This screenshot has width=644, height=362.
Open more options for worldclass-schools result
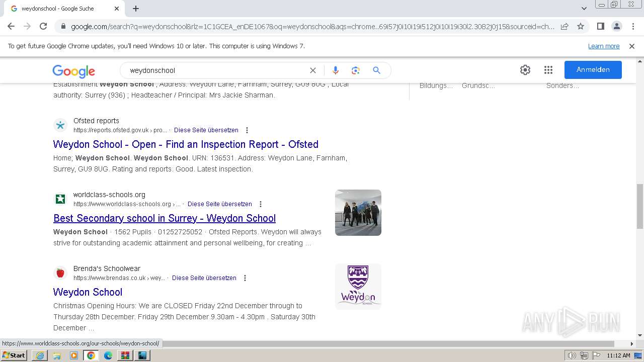tap(261, 204)
